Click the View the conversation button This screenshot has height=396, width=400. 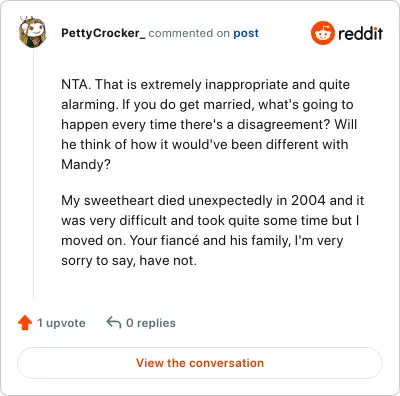coord(200,363)
